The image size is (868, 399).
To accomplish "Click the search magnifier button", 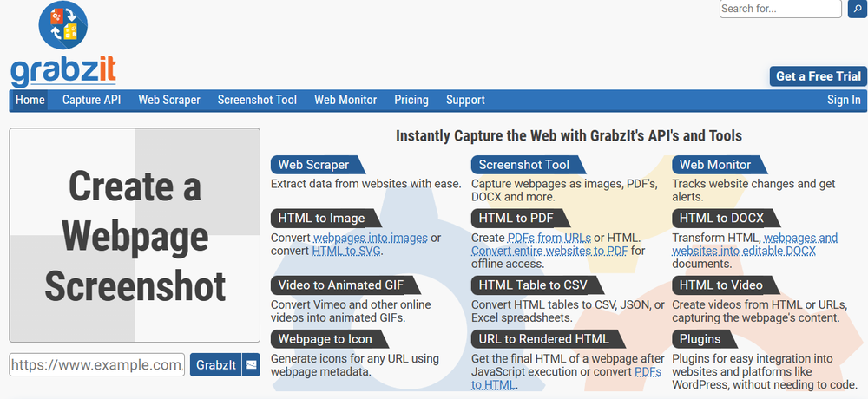I will coord(858,9).
